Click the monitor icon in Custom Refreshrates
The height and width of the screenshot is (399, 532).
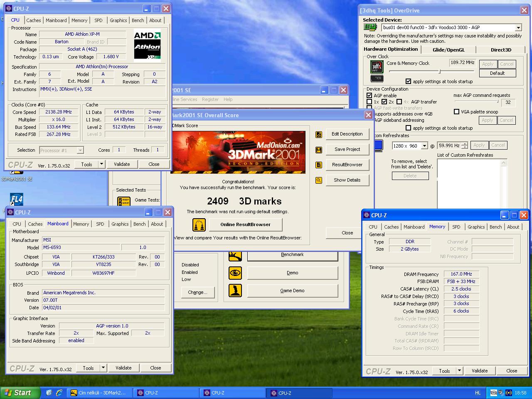(378, 145)
